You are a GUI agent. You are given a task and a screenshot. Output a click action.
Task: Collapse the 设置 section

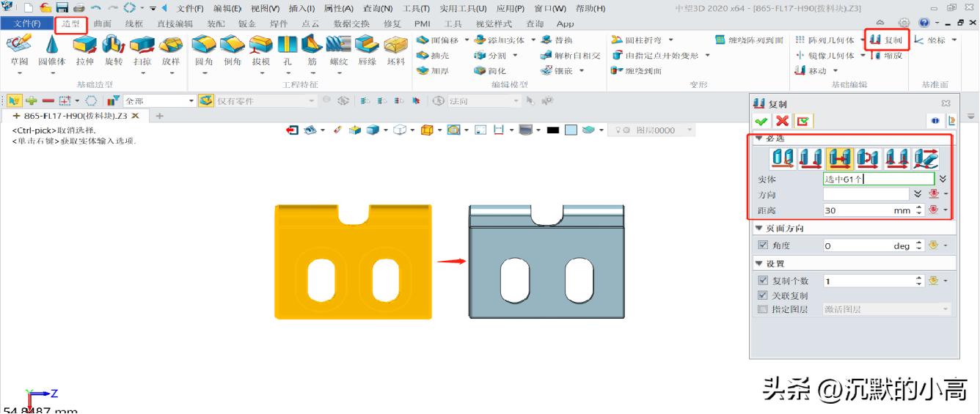tap(759, 263)
